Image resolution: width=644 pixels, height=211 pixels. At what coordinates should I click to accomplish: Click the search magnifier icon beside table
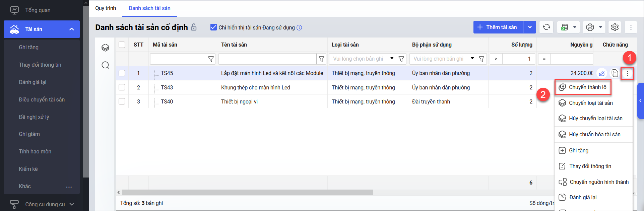(106, 65)
